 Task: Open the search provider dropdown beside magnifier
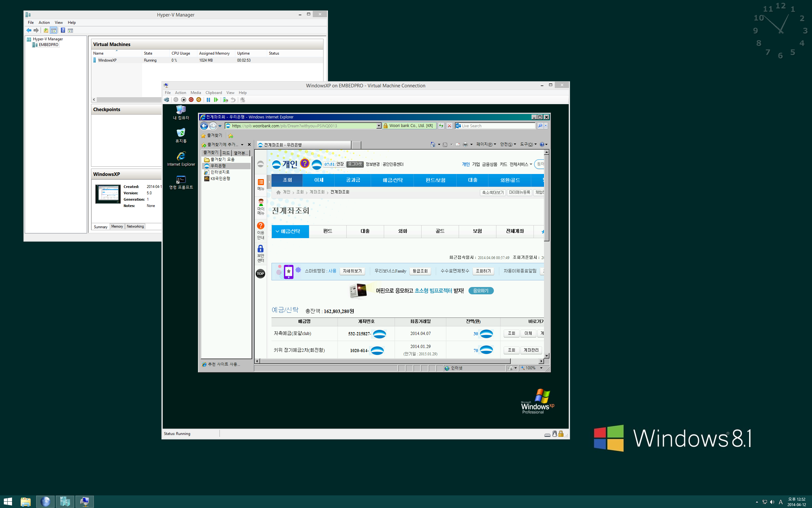click(546, 126)
